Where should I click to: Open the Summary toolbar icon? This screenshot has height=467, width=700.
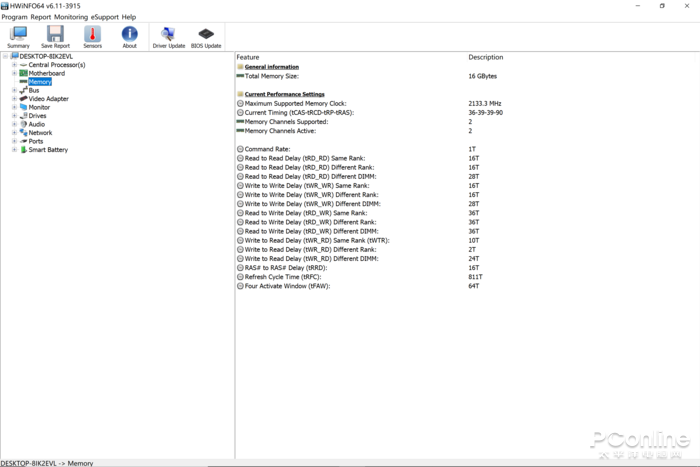18,36
